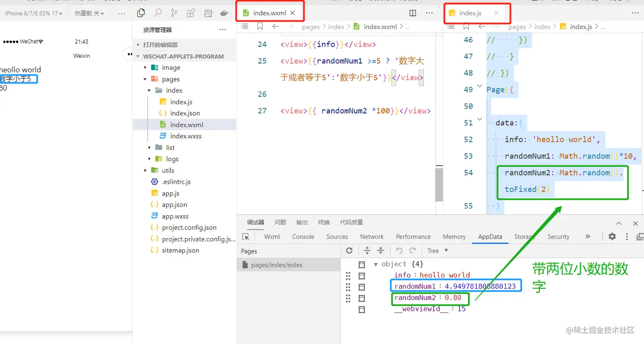Click bookmark icon in index.wxml editor toolbar
Image resolution: width=644 pixels, height=344 pixels.
260,26
